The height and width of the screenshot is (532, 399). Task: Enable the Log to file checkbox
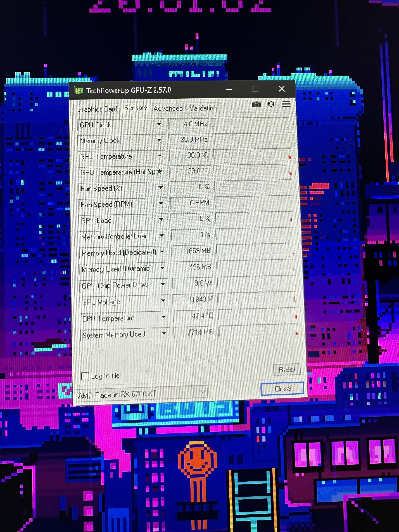point(85,376)
